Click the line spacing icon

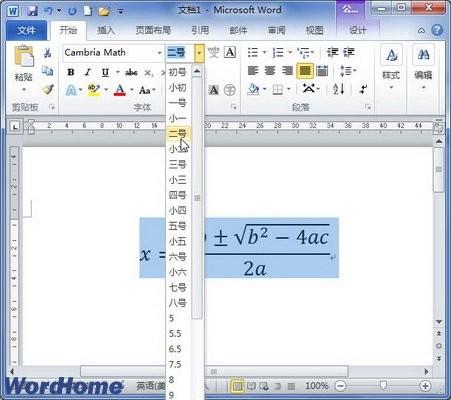345,71
